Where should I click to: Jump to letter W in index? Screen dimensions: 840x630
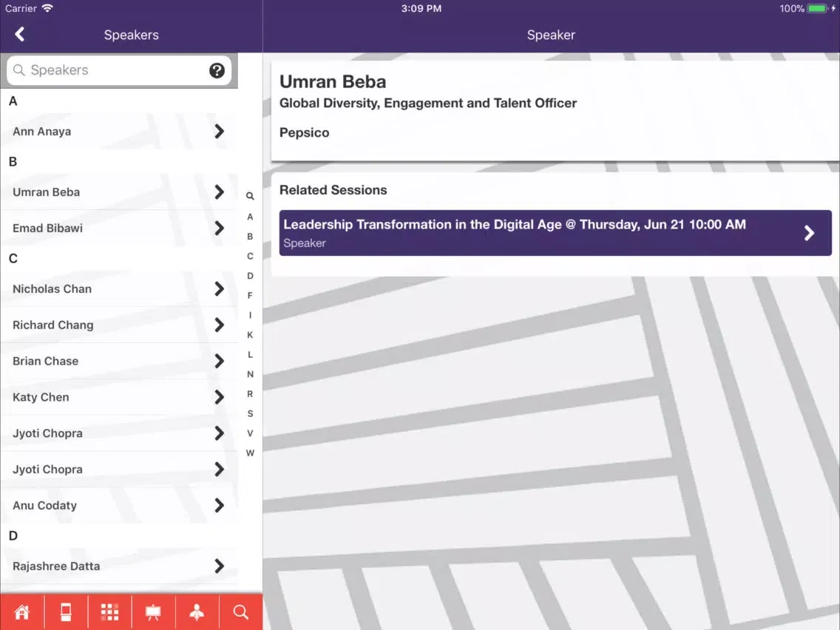pyautogui.click(x=250, y=453)
